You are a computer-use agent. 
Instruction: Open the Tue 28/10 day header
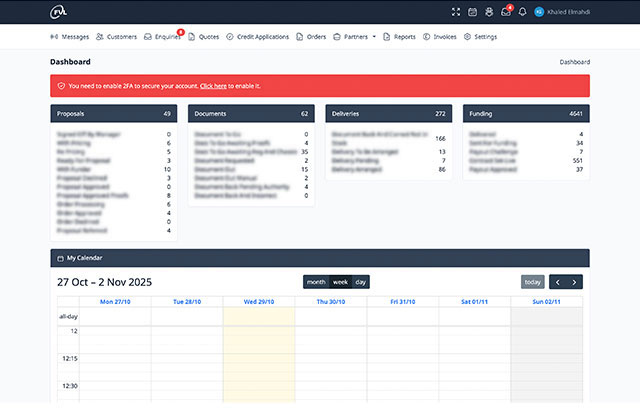click(186, 301)
